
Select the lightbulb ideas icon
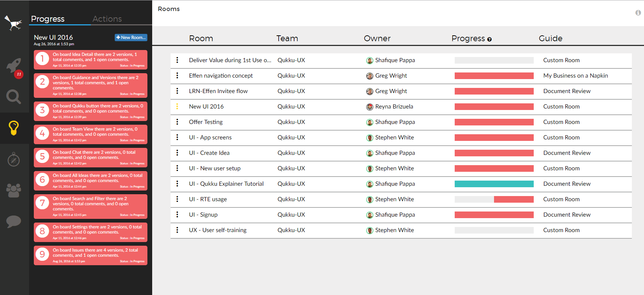(x=14, y=128)
